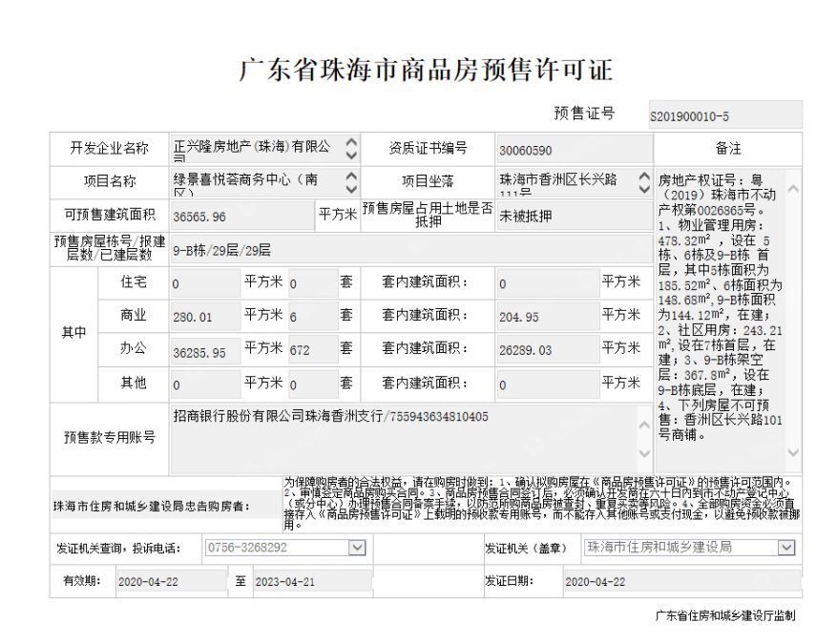This screenshot has height=644, width=837.
Task: Click up arrow in project location field
Action: (x=644, y=176)
